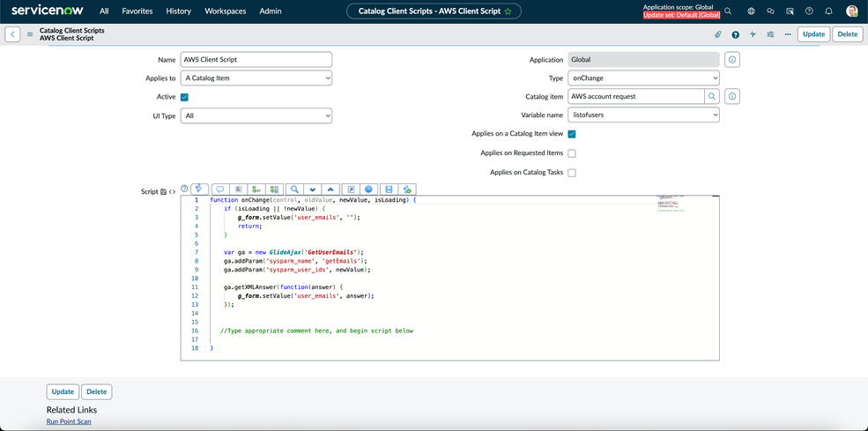868x431 pixels.
Task: Open the Workspaces menu
Action: coord(226,11)
